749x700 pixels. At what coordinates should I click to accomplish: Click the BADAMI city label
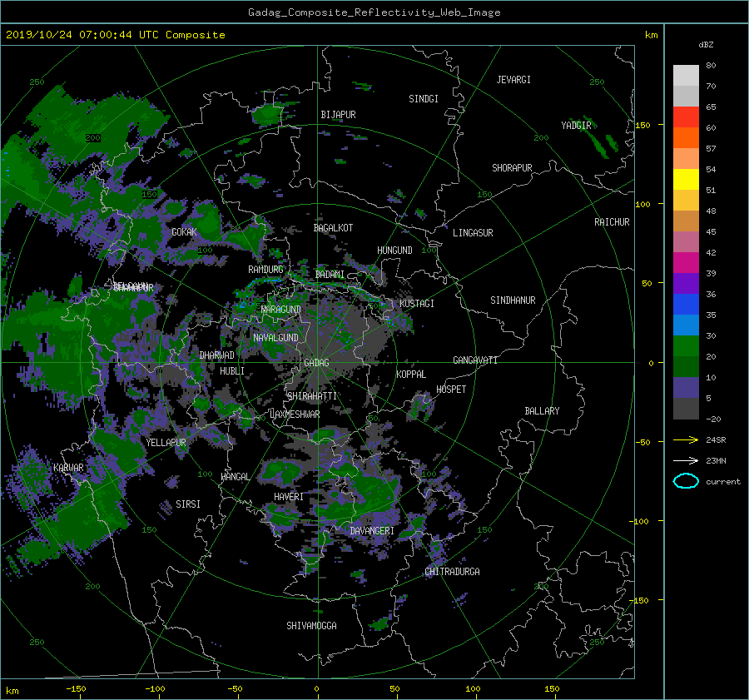click(x=330, y=275)
